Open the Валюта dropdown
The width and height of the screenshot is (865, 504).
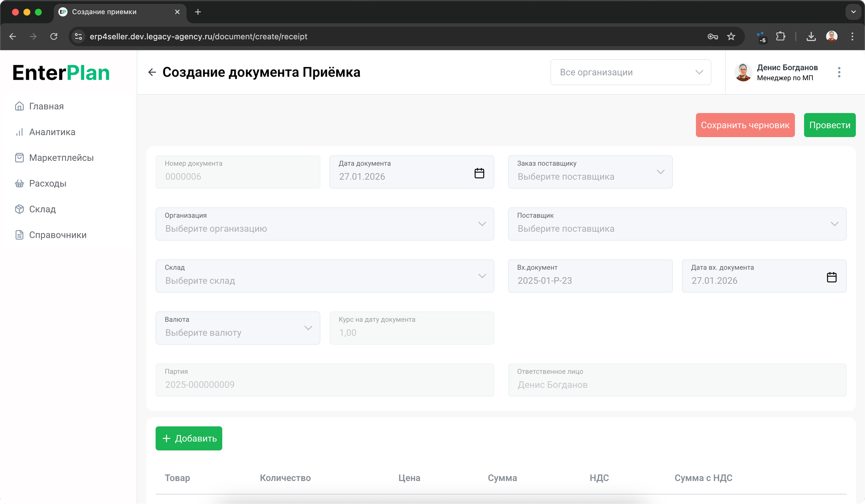tap(237, 328)
